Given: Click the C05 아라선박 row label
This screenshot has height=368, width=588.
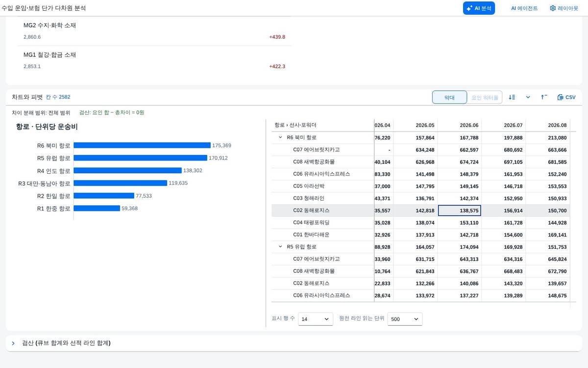Looking at the screenshot, I should (309, 186).
